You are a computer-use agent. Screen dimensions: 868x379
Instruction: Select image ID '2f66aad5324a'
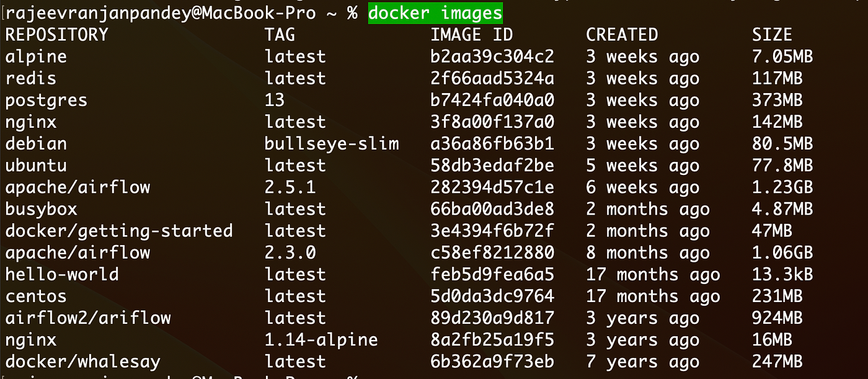(492, 79)
